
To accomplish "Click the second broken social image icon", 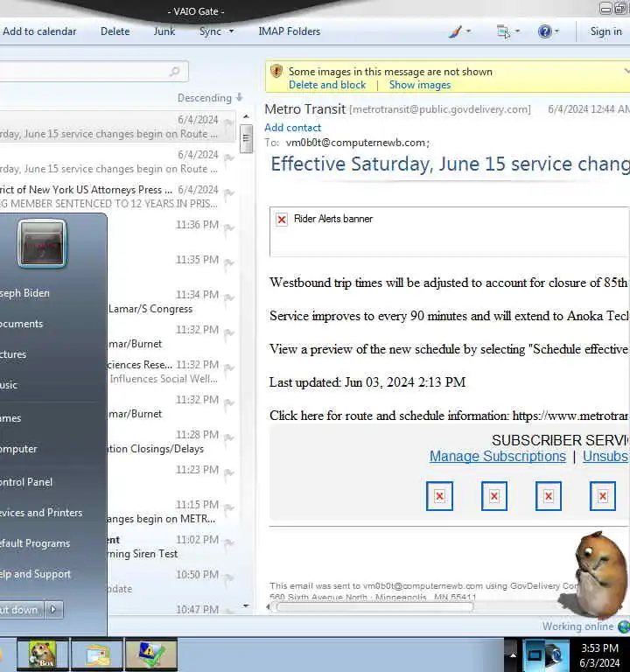I will (x=494, y=496).
